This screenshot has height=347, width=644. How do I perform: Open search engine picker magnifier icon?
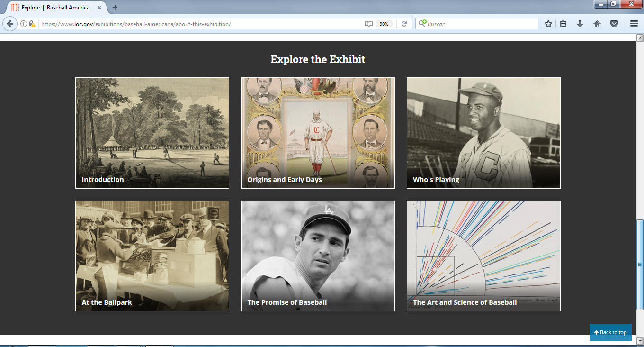[421, 24]
